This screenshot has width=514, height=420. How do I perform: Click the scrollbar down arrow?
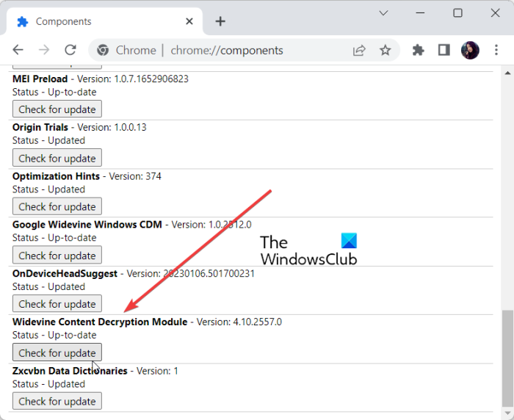click(508, 413)
